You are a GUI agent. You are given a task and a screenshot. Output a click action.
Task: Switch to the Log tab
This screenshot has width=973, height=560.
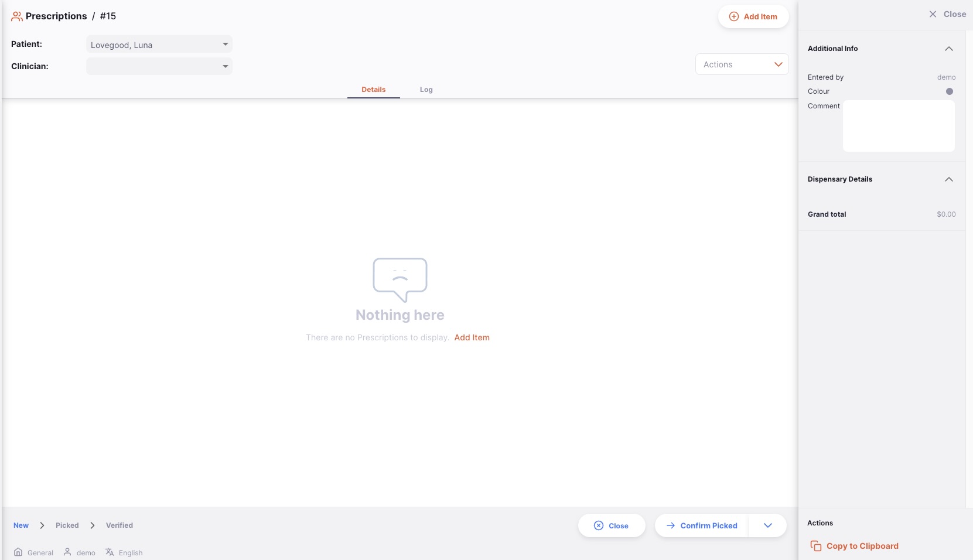[426, 90]
